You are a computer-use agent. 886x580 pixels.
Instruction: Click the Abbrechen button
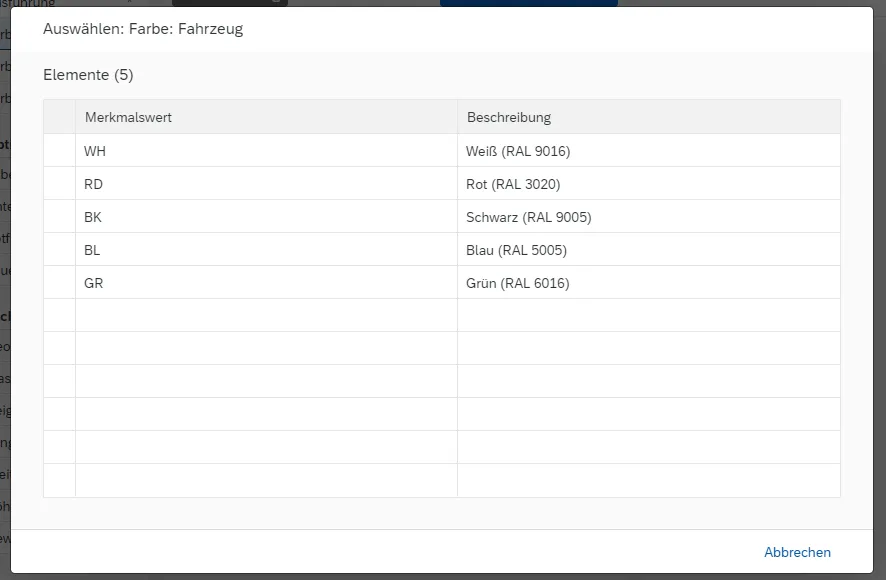point(797,552)
